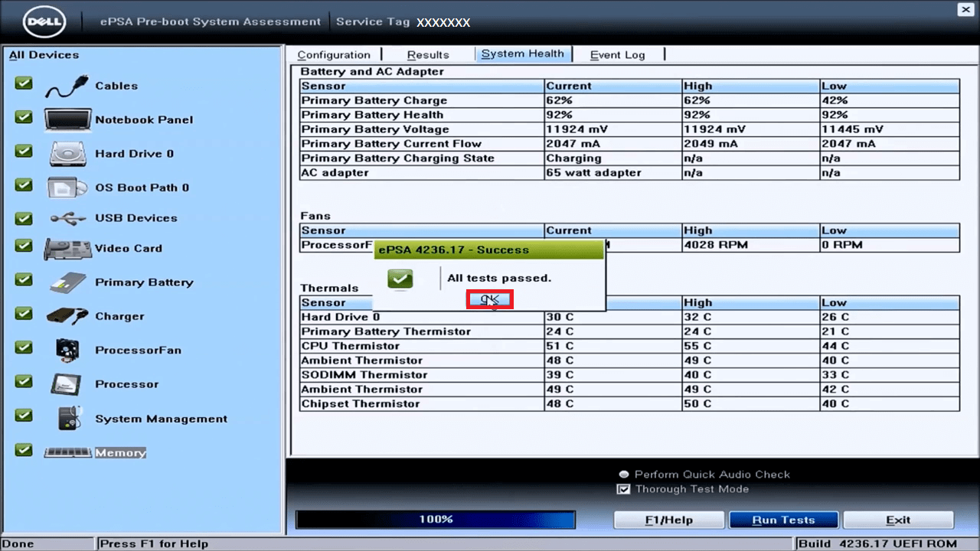Click the All Devices heading
Image resolution: width=980 pixels, height=551 pixels.
tap(44, 55)
